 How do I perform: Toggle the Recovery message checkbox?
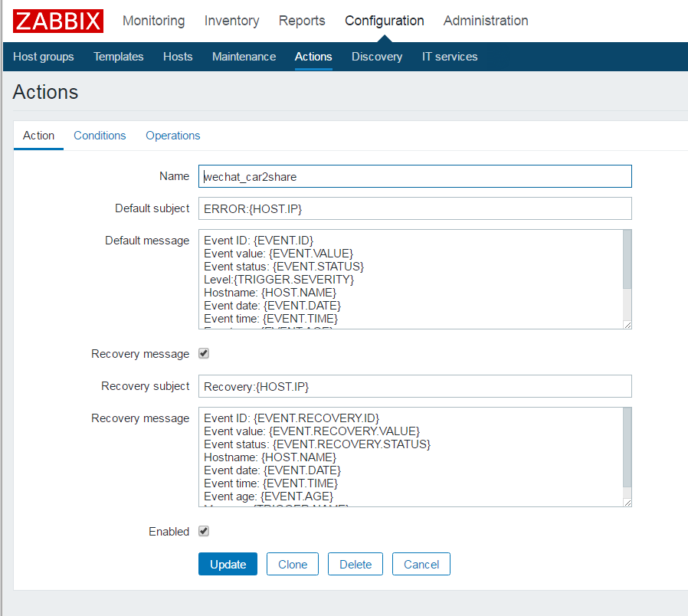pyautogui.click(x=204, y=354)
